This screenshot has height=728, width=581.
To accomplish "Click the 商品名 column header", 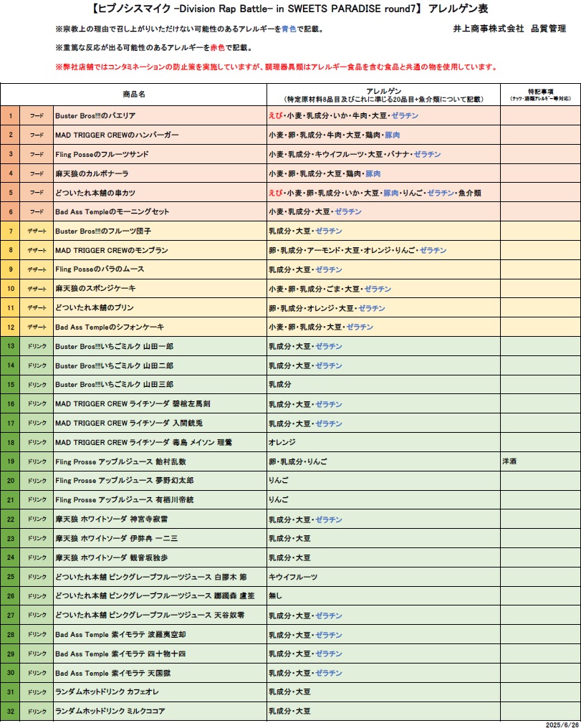I will pyautogui.click(x=134, y=95).
